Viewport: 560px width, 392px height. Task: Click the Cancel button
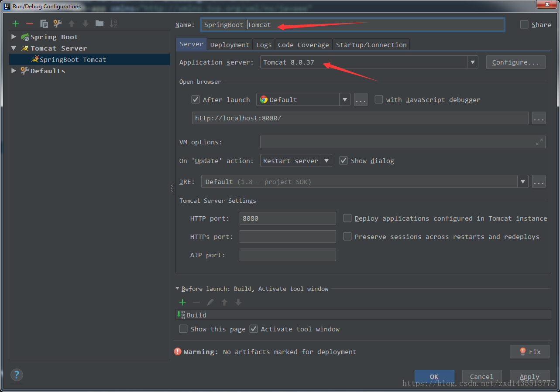(481, 377)
